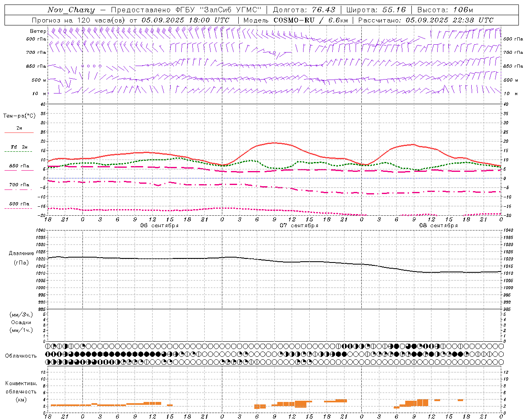Click the '06 сентября' date label
Image resolution: width=525 pixels, height=420 pixels.
point(159,226)
